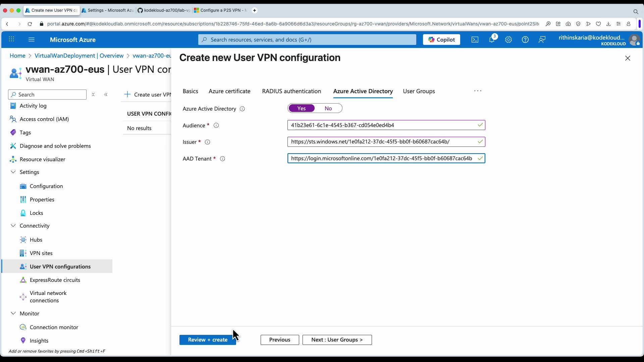
Task: Open the Feedback icon in top bar
Action: (542, 40)
